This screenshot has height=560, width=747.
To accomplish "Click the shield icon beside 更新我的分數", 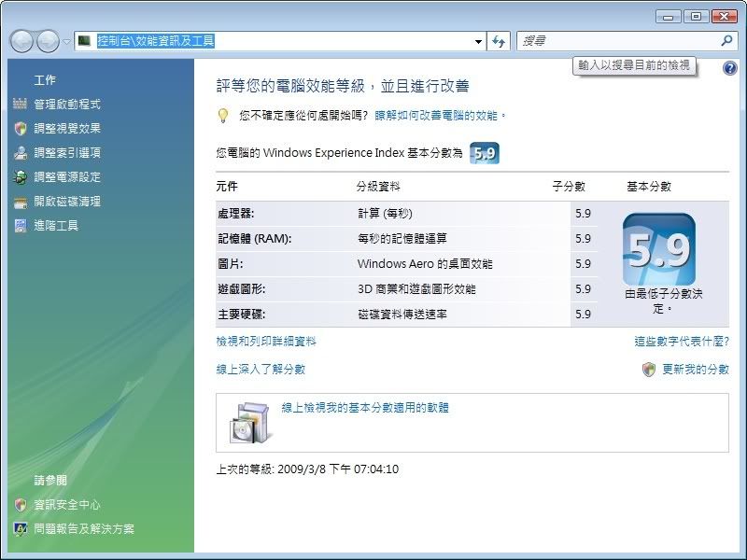I will point(649,369).
